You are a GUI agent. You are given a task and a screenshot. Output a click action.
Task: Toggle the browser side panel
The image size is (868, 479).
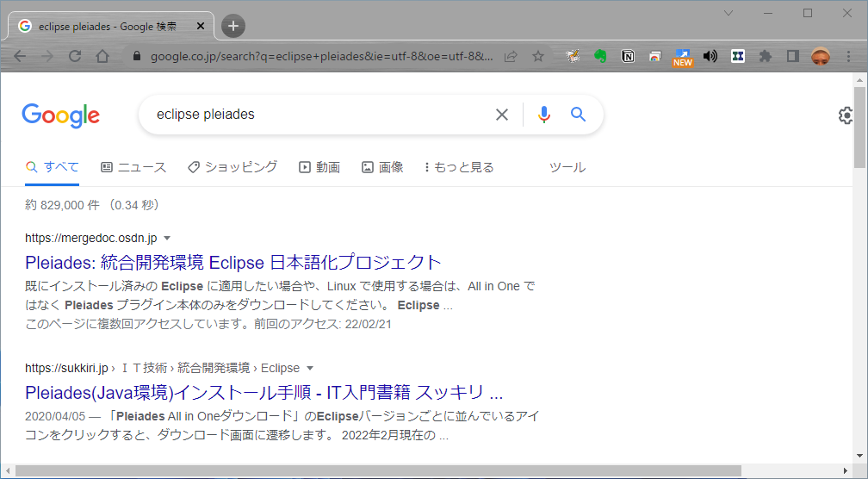click(793, 56)
